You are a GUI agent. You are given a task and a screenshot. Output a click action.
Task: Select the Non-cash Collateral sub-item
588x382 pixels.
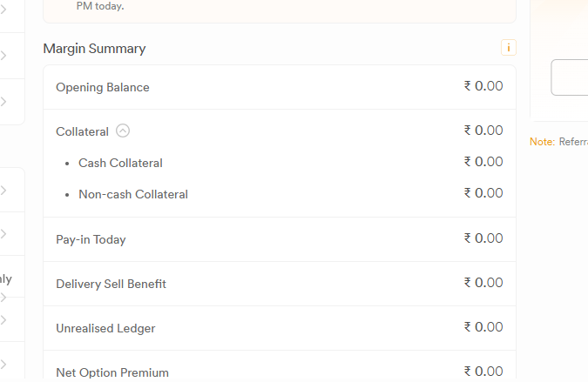133,194
